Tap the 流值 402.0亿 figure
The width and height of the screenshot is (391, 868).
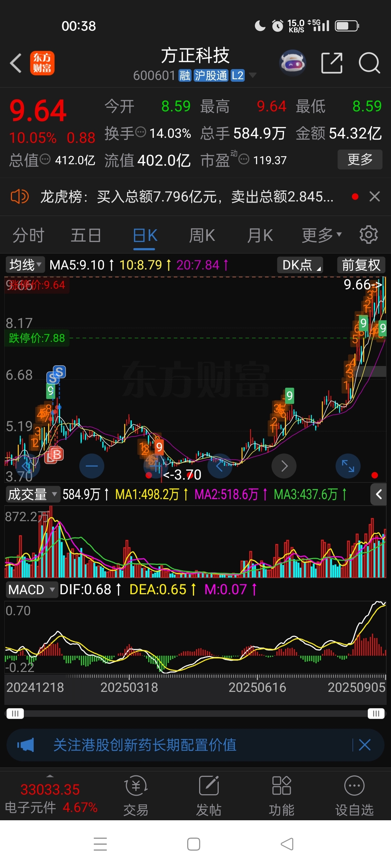tap(147, 160)
